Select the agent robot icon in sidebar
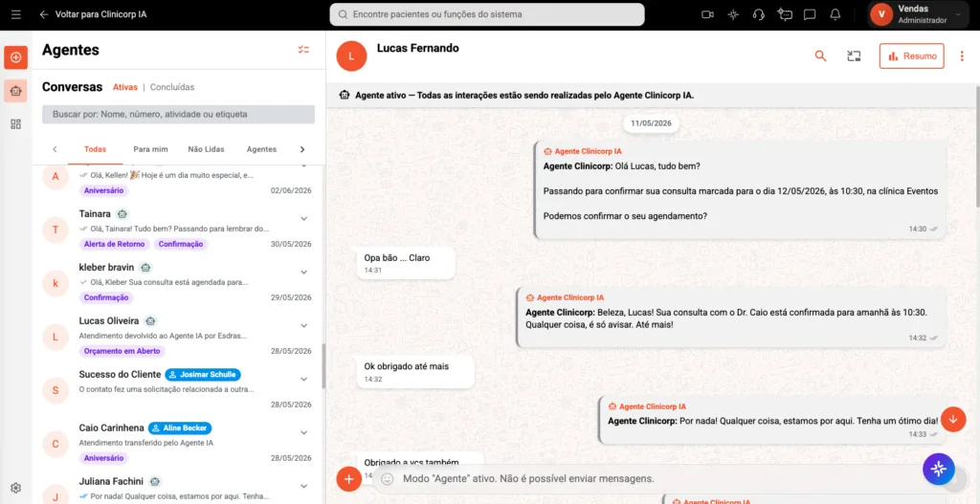 [15, 91]
